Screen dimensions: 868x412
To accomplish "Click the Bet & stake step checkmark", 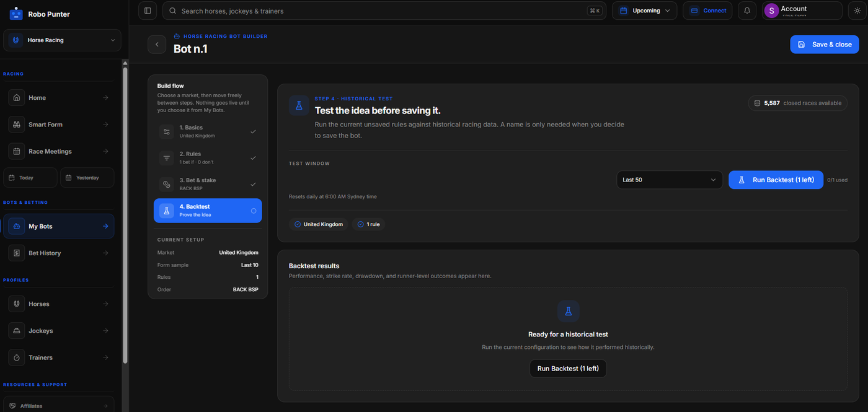I will pyautogui.click(x=253, y=184).
